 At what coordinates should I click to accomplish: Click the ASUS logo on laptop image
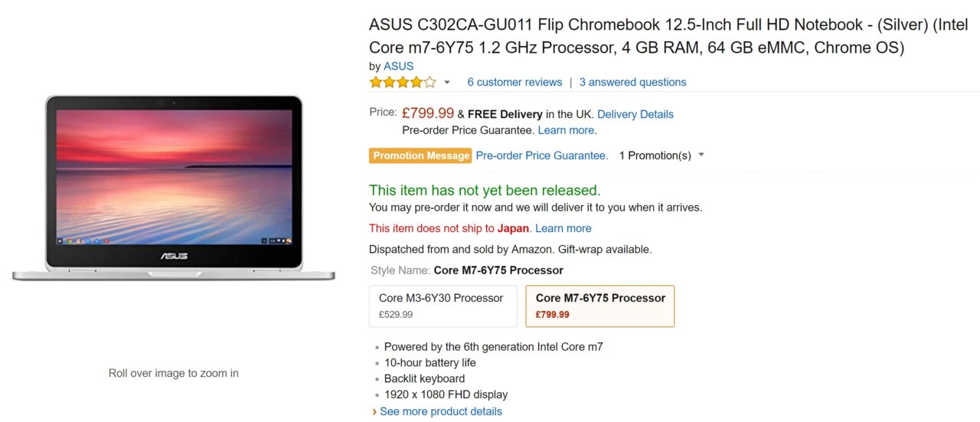click(174, 256)
